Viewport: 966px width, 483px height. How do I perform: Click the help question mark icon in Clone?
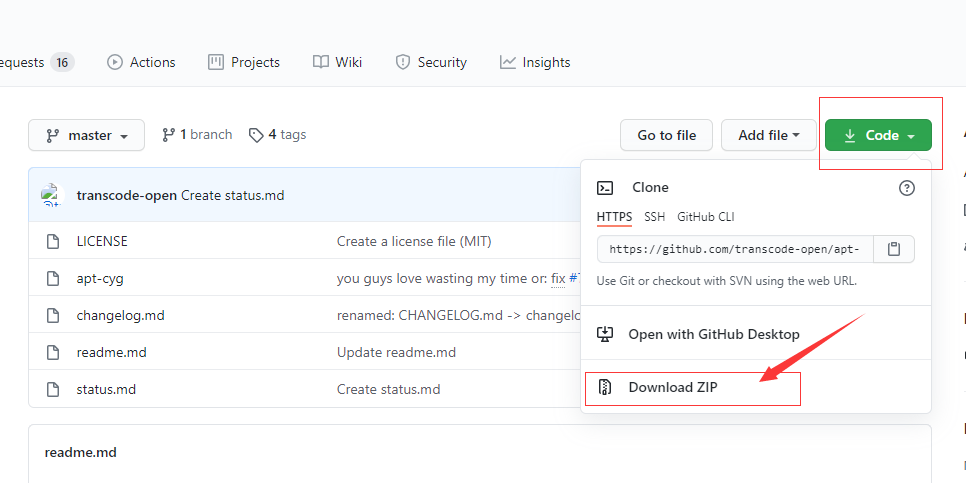907,188
